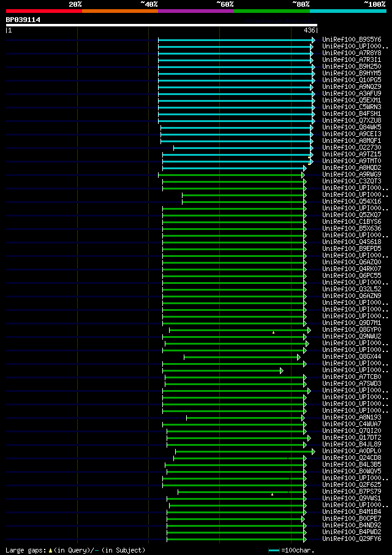This screenshot has height=555, width=392.
Task: Click the query end position 436
Action: pos(309,31)
